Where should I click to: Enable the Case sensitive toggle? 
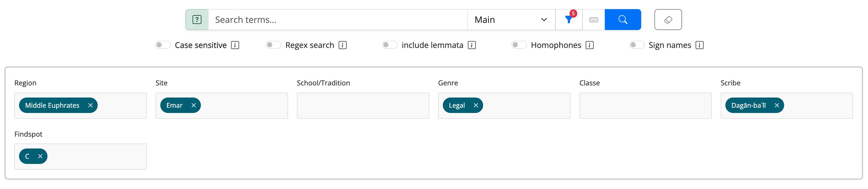[163, 45]
